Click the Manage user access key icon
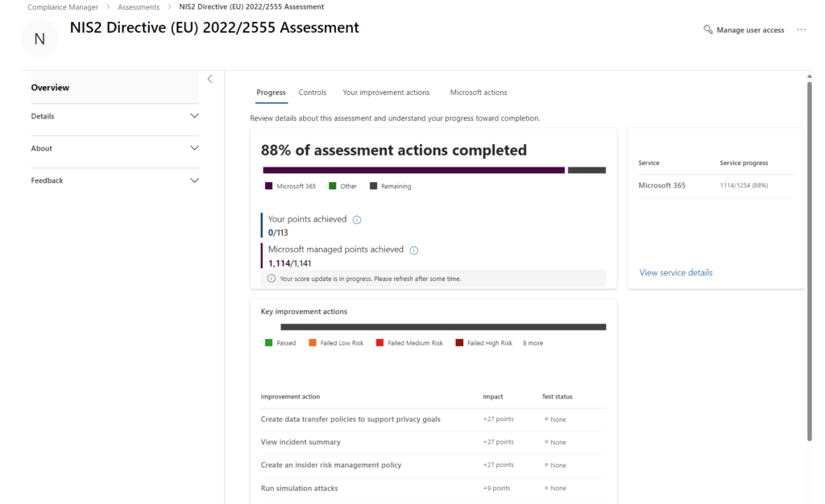The height and width of the screenshot is (504, 825). (x=708, y=30)
